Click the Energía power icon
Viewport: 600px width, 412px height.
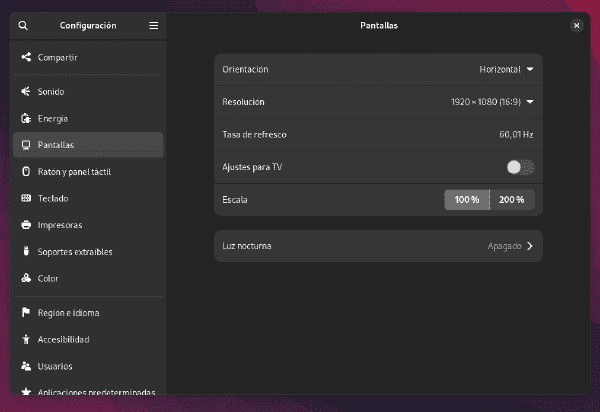[x=26, y=118]
